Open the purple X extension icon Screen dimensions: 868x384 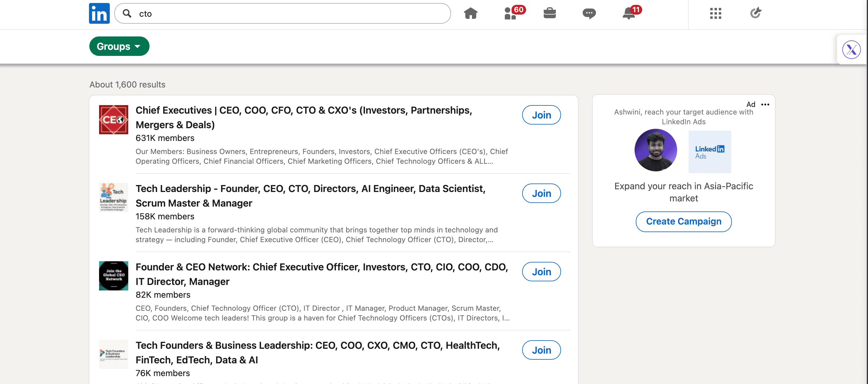tap(851, 50)
